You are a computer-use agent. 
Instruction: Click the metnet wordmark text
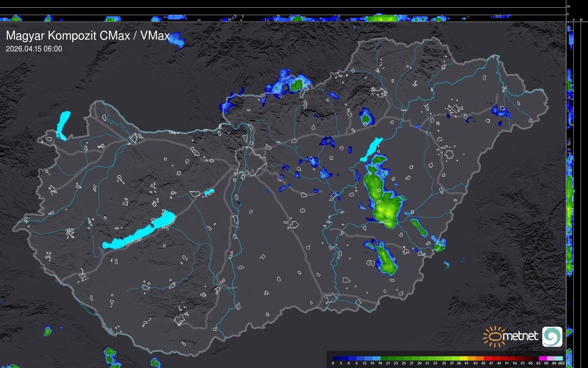(x=520, y=336)
